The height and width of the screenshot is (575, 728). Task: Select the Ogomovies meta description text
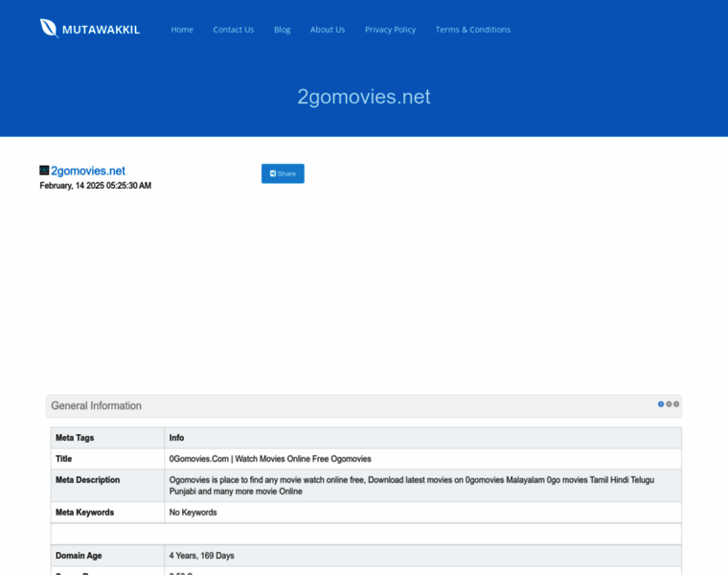click(412, 485)
